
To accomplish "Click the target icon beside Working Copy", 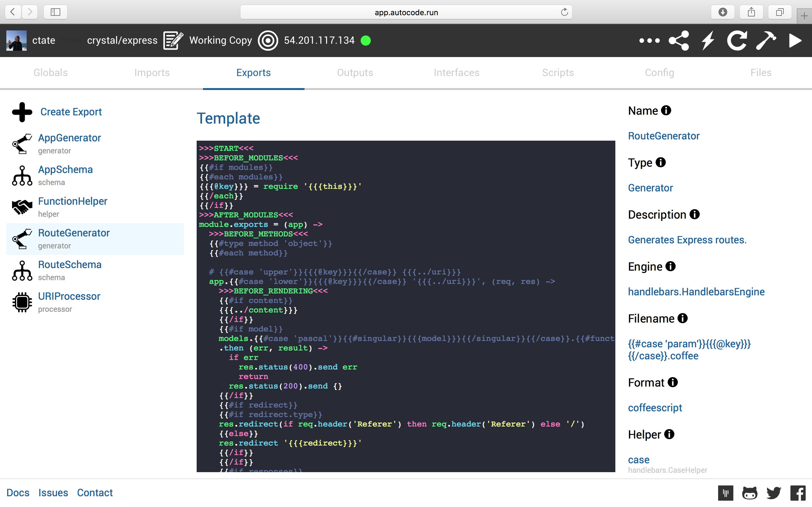I will 268,40.
